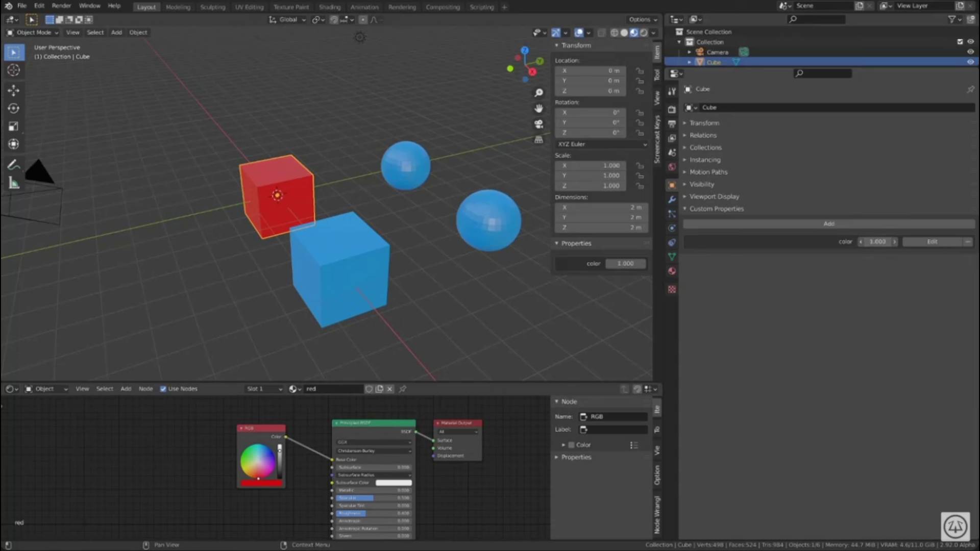Click Edit for the color property
The width and height of the screenshot is (980, 551).
click(932, 242)
